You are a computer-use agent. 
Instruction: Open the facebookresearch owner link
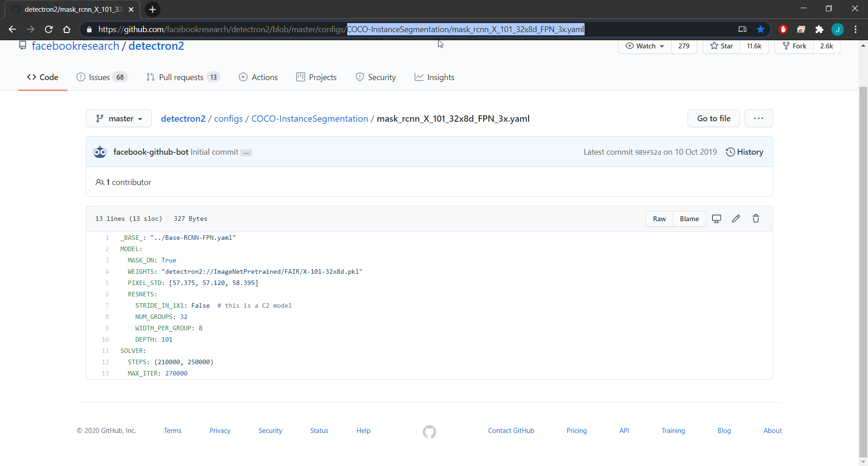click(x=75, y=46)
